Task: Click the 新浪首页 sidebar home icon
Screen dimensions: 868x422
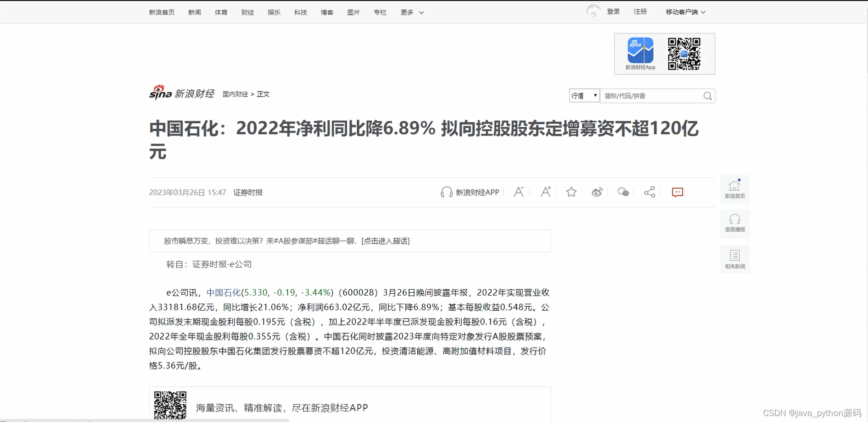Action: pyautogui.click(x=735, y=188)
